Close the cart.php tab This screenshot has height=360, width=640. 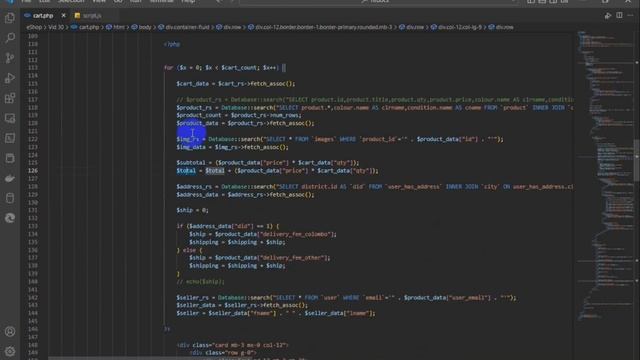pos(63,16)
